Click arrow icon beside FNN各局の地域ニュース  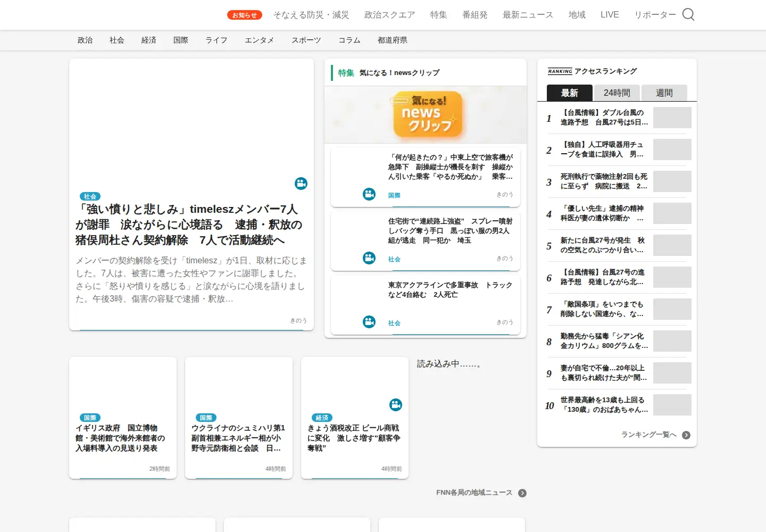522,493
